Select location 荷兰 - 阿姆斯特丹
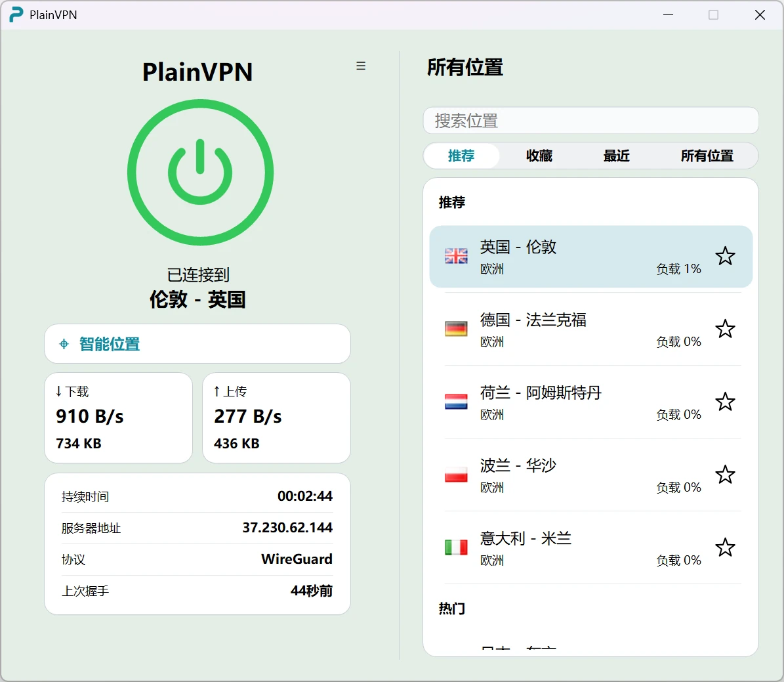 coord(590,402)
